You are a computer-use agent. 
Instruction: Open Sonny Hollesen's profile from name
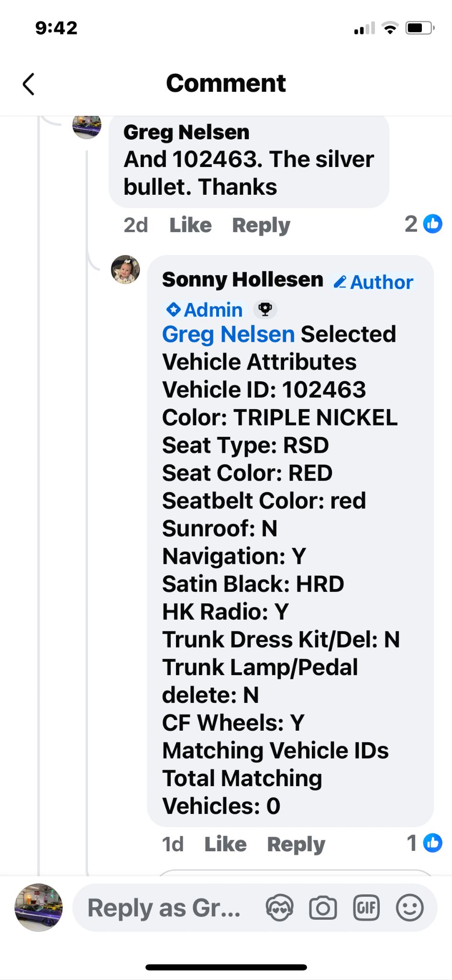coord(243,279)
